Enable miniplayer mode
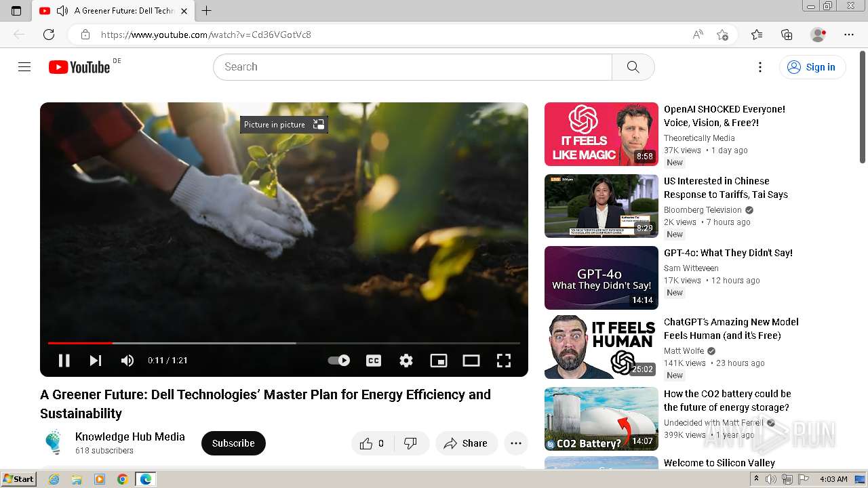This screenshot has width=868, height=488. 439,361
